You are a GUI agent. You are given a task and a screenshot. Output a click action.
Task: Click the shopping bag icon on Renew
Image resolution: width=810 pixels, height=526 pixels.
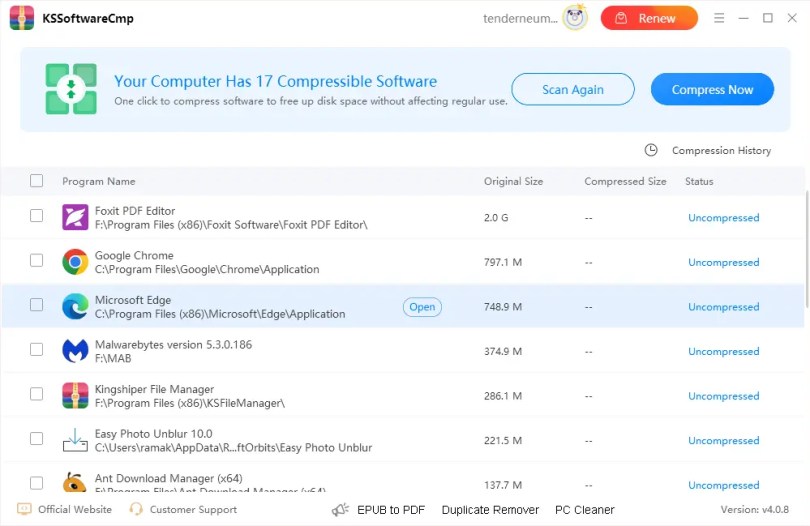pyautogui.click(x=621, y=19)
